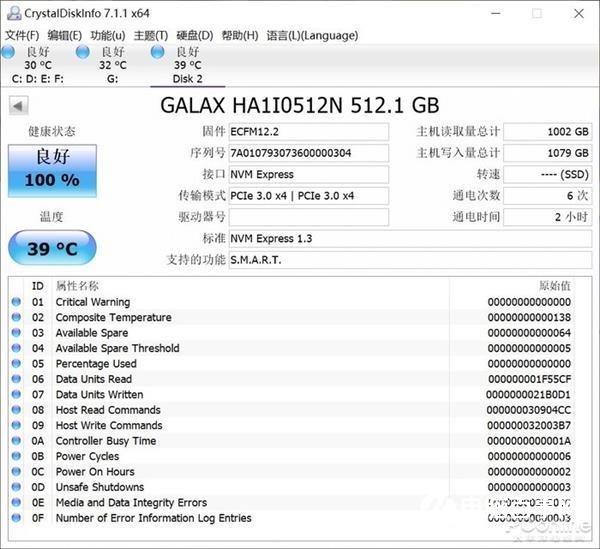The width and height of the screenshot is (600, 549).
Task: Click the previous disk arrow button
Action: coord(18,106)
